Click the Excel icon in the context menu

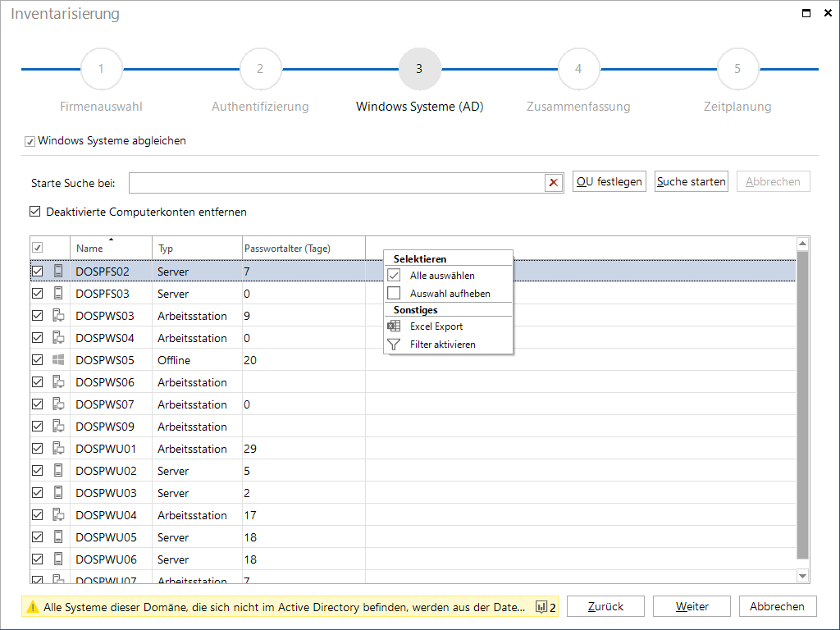[x=394, y=326]
